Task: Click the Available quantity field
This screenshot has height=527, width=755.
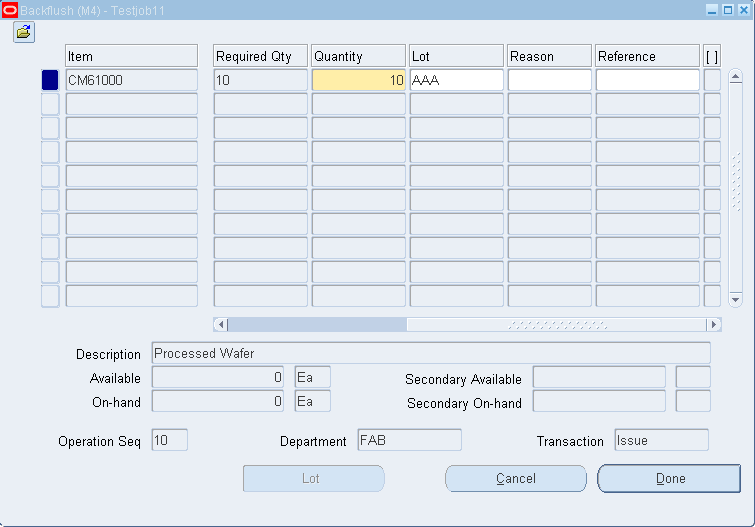Action: 218,377
